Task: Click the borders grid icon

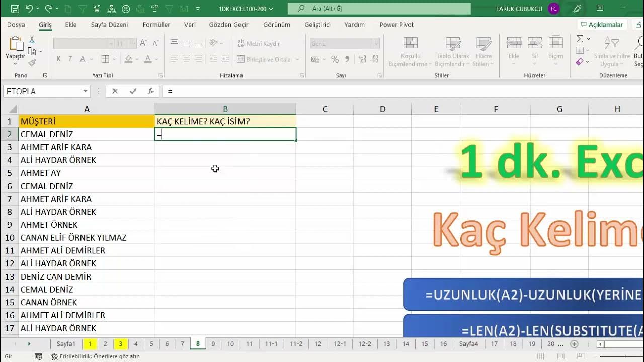Action: 105,59
